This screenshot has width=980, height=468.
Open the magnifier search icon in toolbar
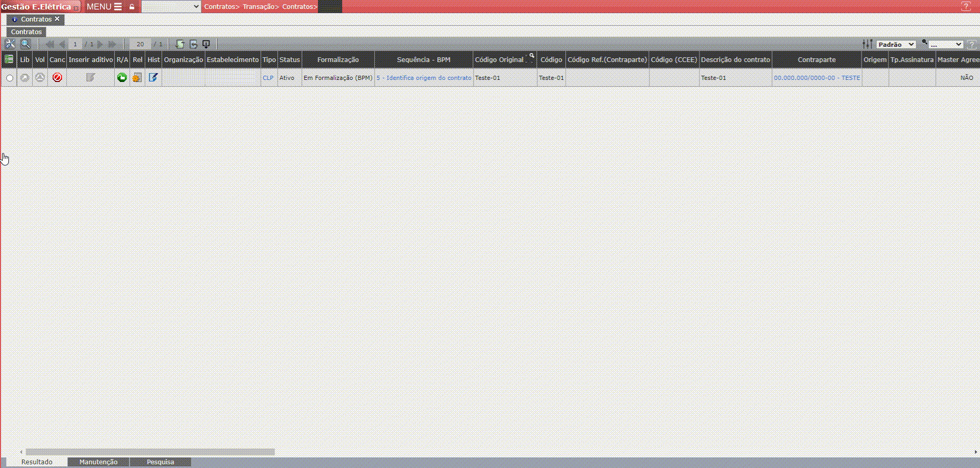(x=25, y=44)
